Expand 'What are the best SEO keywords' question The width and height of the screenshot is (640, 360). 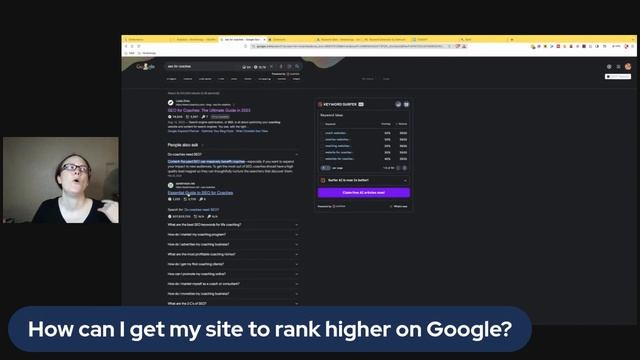click(233, 225)
